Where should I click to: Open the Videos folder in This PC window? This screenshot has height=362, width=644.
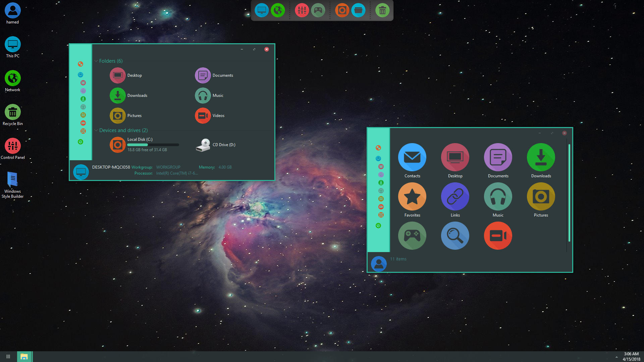(203, 116)
